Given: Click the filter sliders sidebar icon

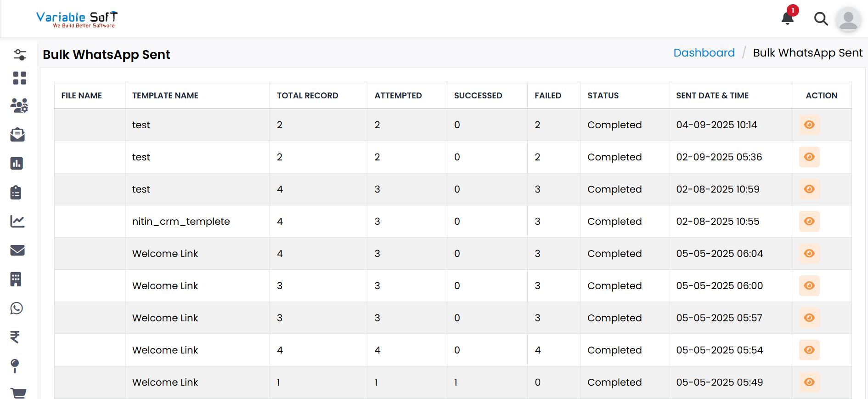Looking at the screenshot, I should tap(20, 55).
